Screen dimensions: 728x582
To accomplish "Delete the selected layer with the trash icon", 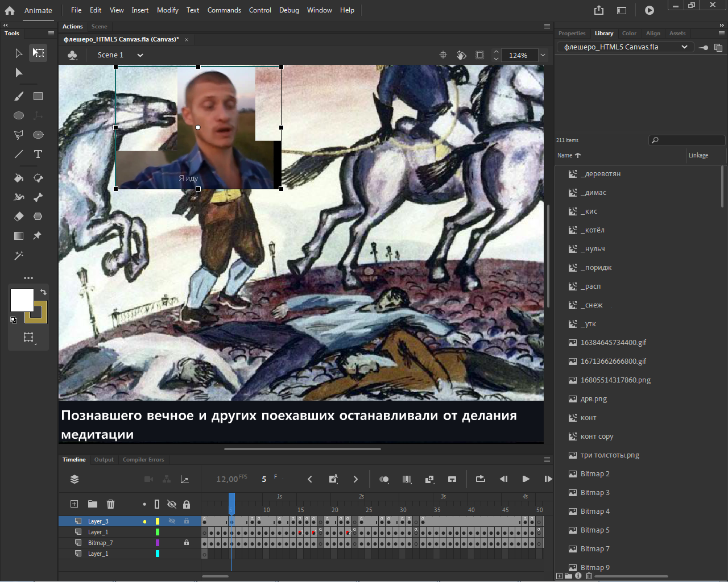I will click(111, 504).
